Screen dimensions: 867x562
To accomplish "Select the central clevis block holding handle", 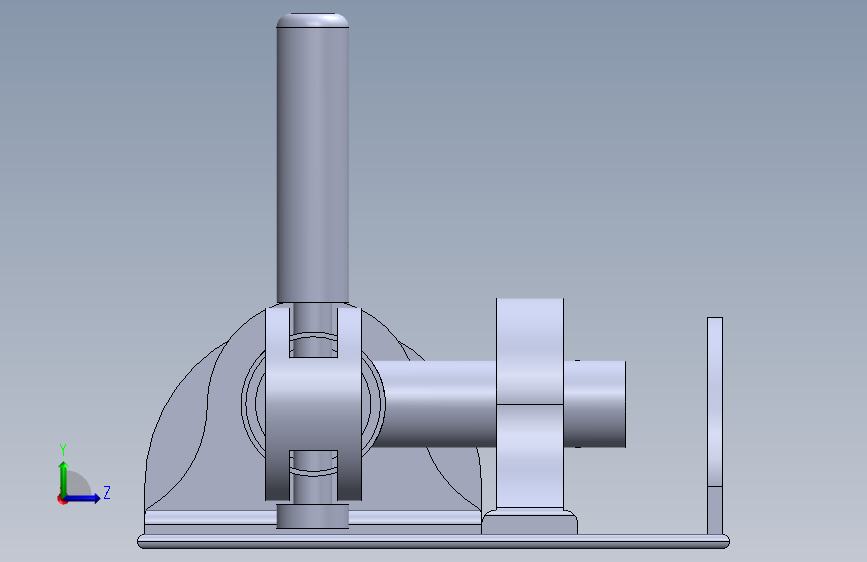I will (x=313, y=404).
